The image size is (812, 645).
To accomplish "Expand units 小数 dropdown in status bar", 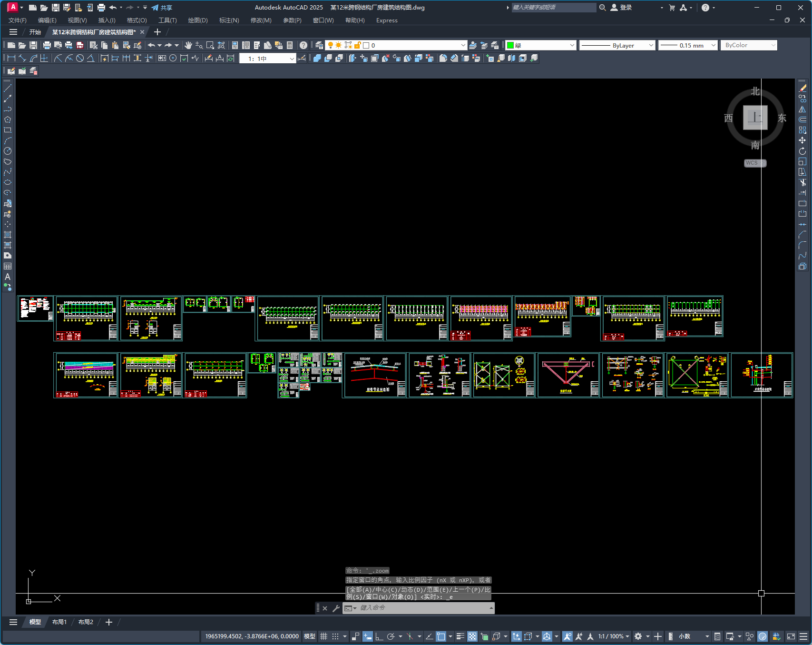I will coord(694,636).
